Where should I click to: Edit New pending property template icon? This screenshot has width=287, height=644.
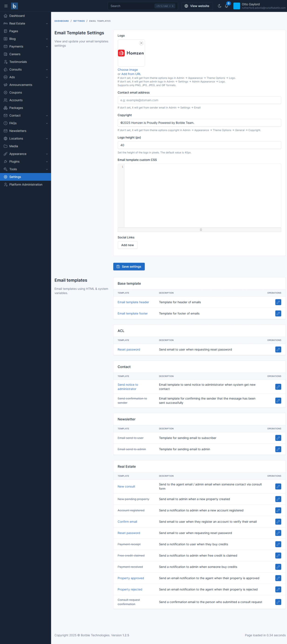pyautogui.click(x=278, y=499)
